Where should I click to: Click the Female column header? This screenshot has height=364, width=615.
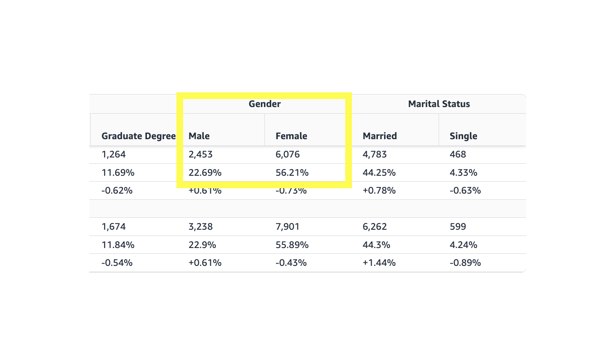(291, 136)
